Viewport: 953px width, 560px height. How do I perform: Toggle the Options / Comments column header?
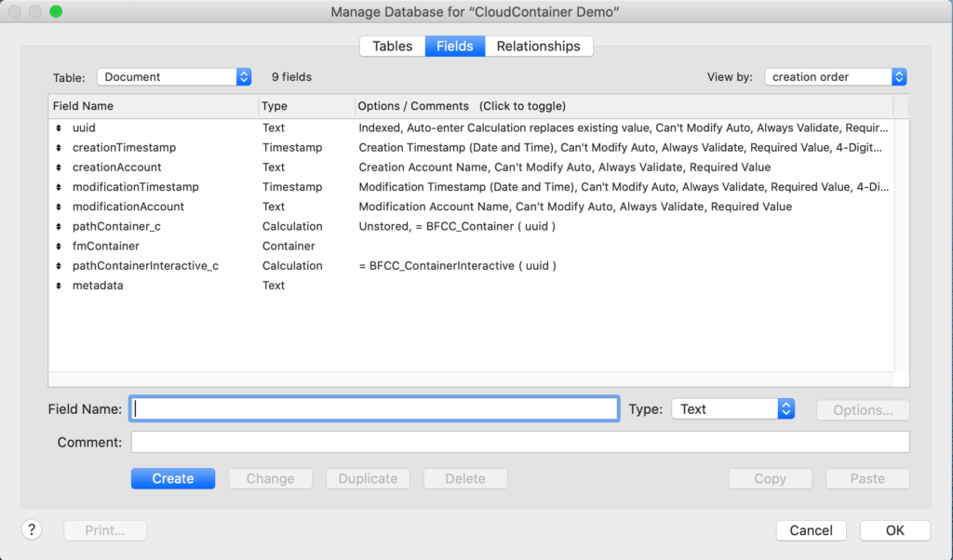[x=462, y=106]
